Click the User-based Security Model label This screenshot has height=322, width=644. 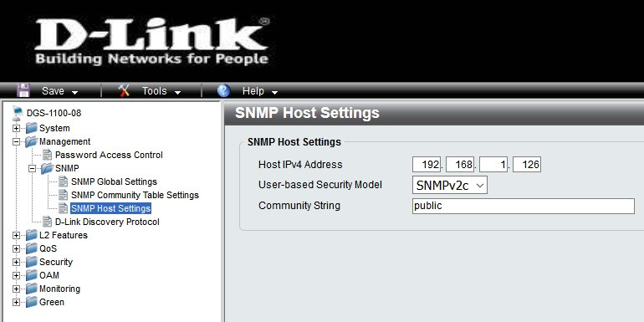320,185
